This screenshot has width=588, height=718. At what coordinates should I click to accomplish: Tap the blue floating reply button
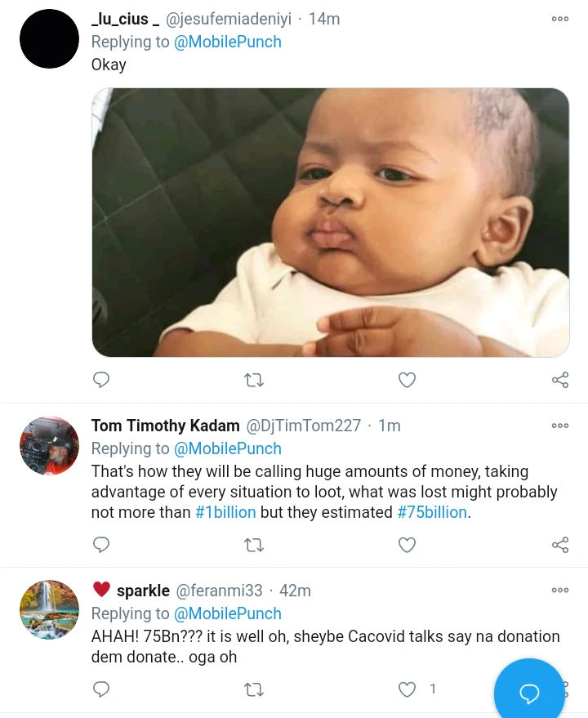529,693
